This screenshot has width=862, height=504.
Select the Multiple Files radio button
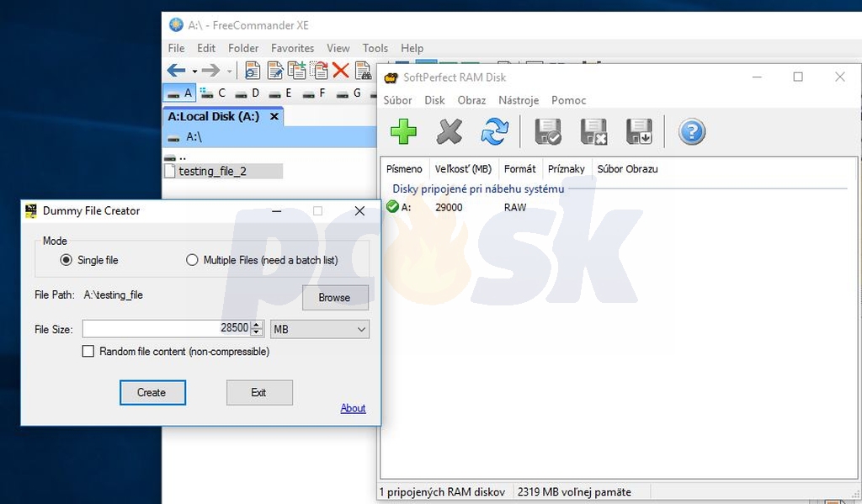click(x=192, y=260)
